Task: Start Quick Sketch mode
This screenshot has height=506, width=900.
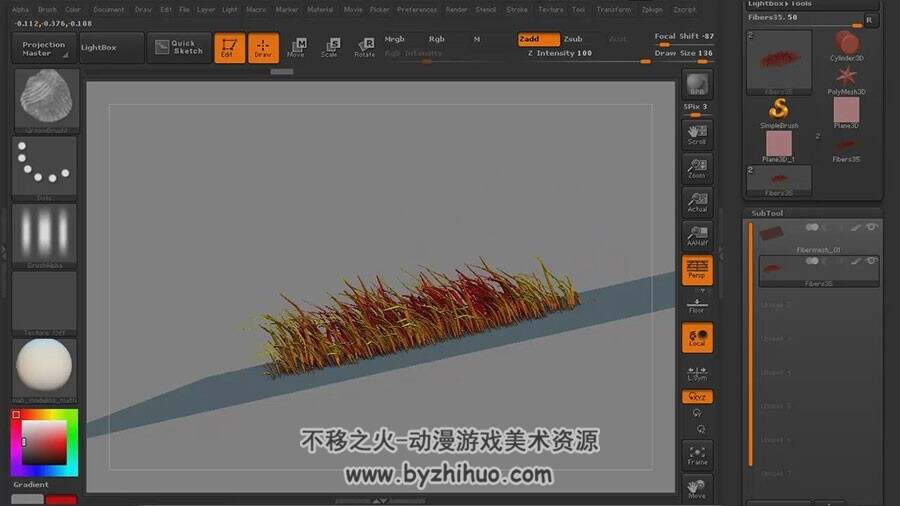Action: [x=179, y=48]
